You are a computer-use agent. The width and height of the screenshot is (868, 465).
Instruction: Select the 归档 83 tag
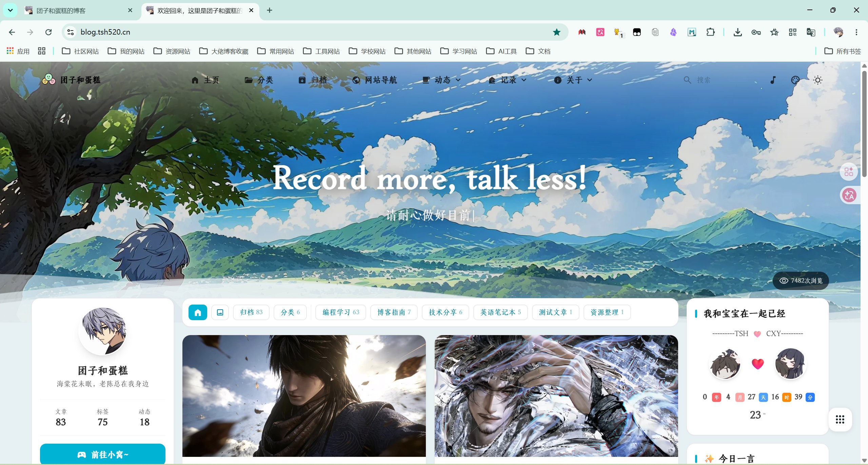[x=251, y=312]
